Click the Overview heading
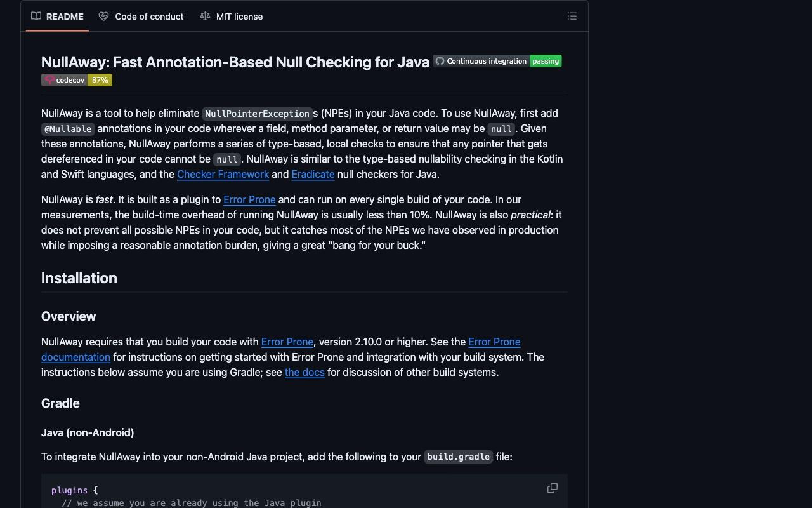812x508 pixels. click(69, 316)
